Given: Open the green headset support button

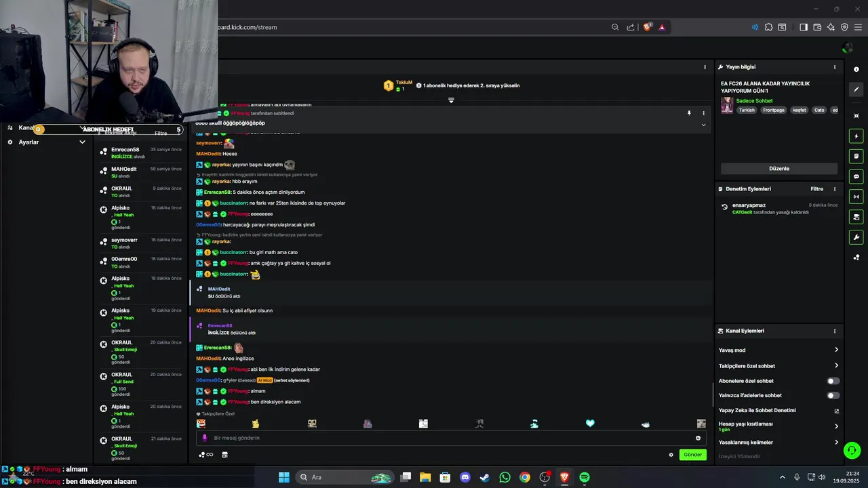Looking at the screenshot, I should [852, 449].
